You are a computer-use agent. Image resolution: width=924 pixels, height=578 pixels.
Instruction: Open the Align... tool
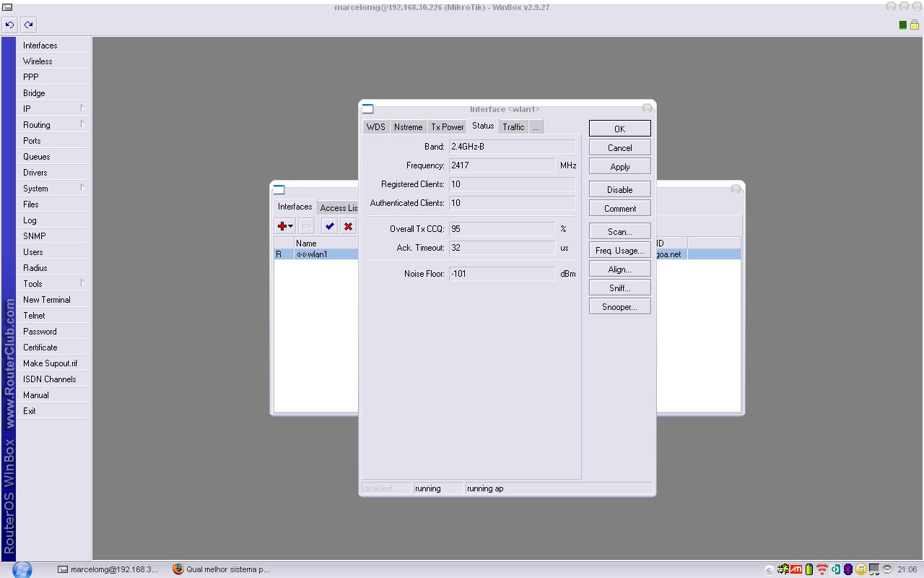click(x=619, y=269)
